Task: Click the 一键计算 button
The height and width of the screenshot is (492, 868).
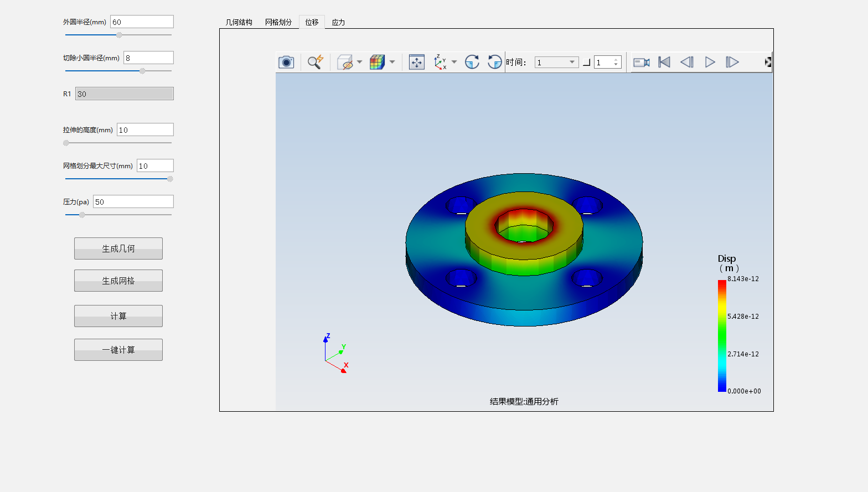Action: point(118,350)
